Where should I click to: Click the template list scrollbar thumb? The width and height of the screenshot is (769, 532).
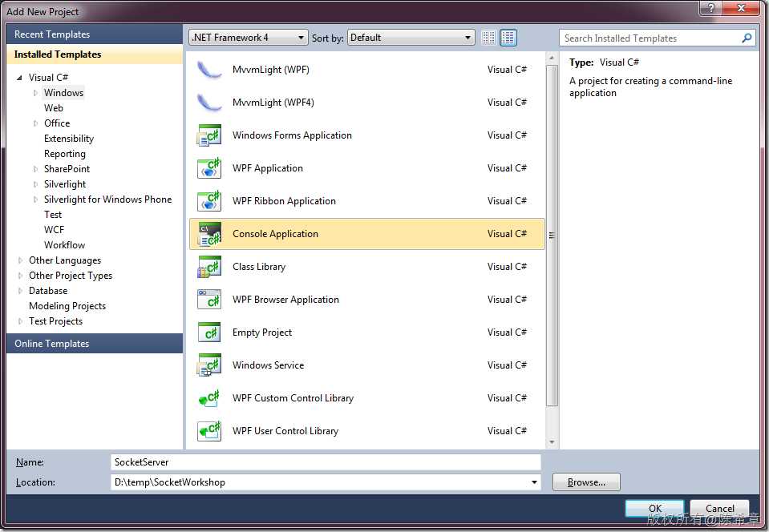tap(552, 236)
